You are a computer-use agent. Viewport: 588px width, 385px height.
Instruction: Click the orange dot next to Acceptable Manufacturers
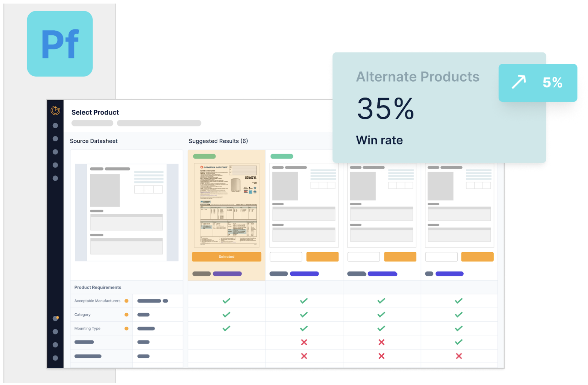127,301
